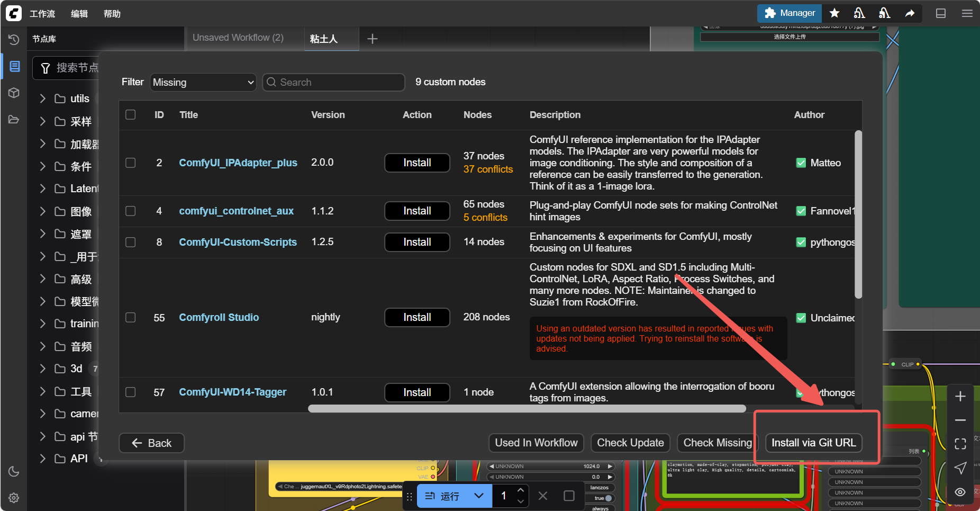Open the ComfyUI Manager panel
Screen dimensions: 980x511
click(790, 13)
